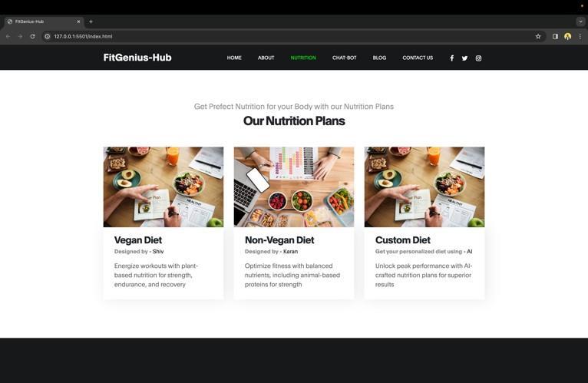Click the FitGenius-Hub logo text

[137, 58]
